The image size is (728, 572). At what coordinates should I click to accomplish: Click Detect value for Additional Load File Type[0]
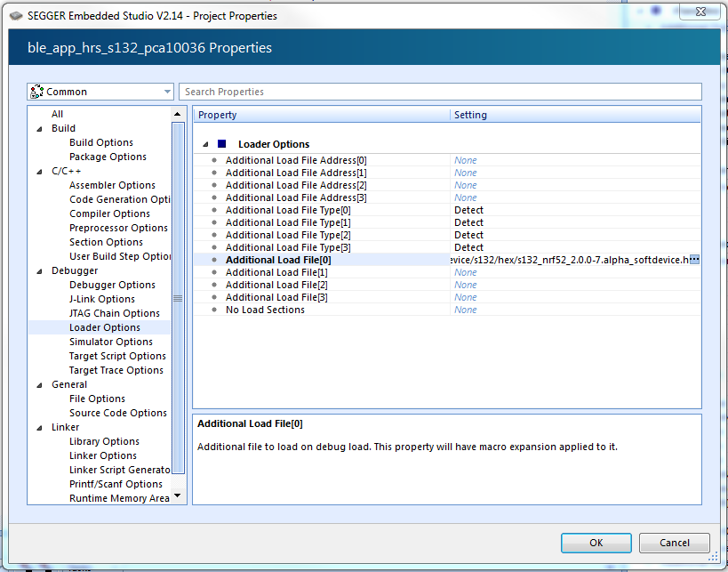(x=469, y=211)
